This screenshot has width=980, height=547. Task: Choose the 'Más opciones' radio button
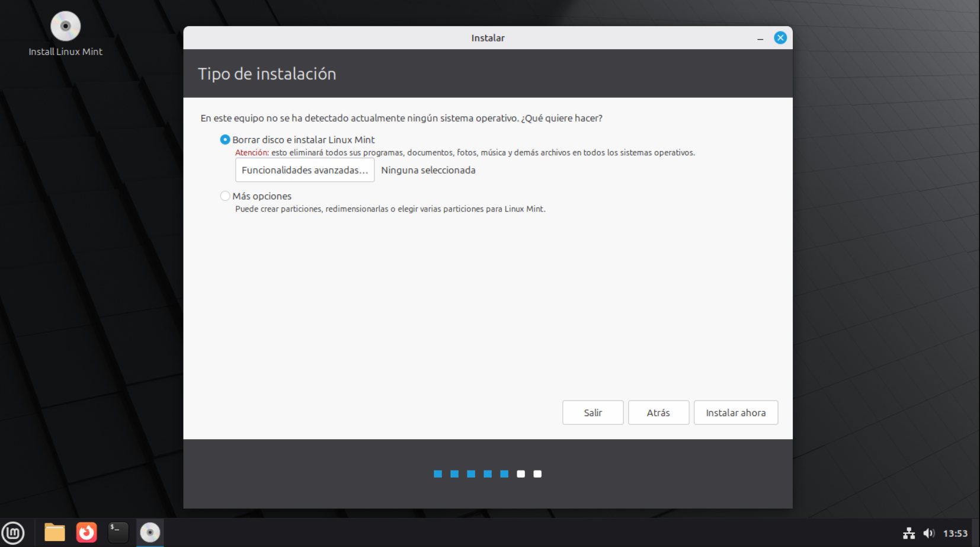point(225,196)
